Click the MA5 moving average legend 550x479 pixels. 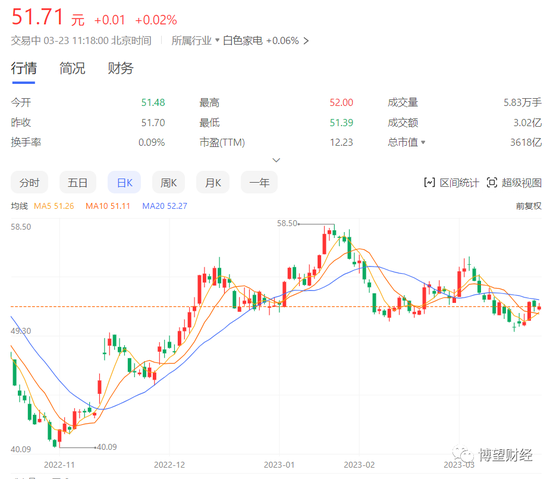click(x=54, y=206)
